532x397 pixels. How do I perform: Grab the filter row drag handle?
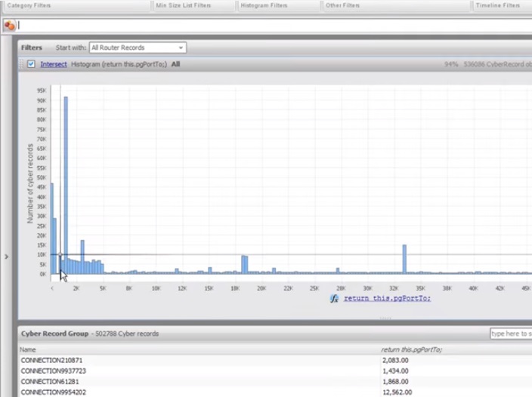tap(21, 64)
